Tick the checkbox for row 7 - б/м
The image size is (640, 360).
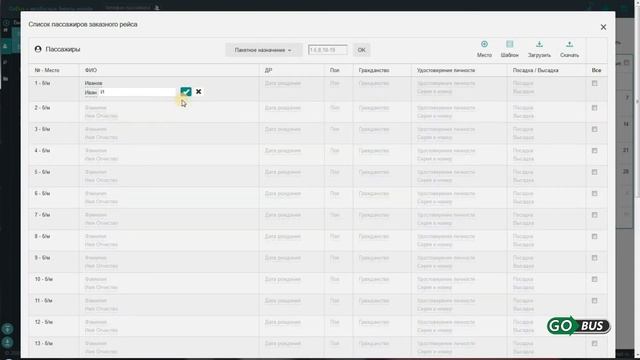[x=594, y=215]
